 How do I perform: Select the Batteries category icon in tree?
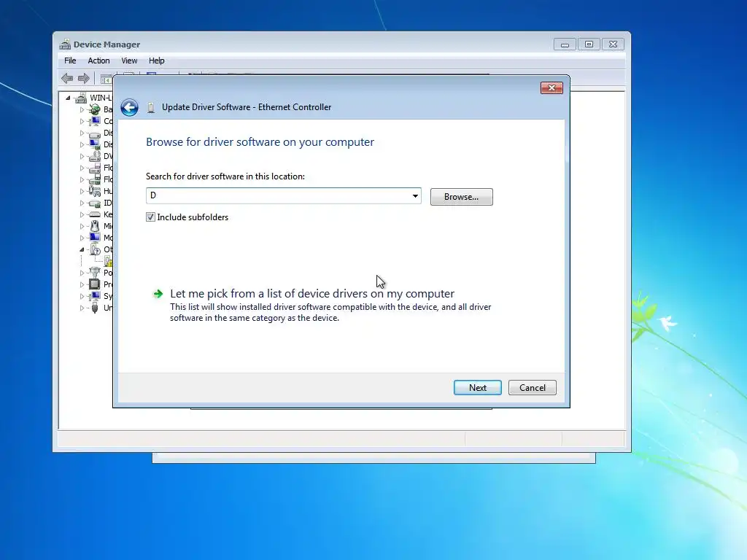coord(95,109)
